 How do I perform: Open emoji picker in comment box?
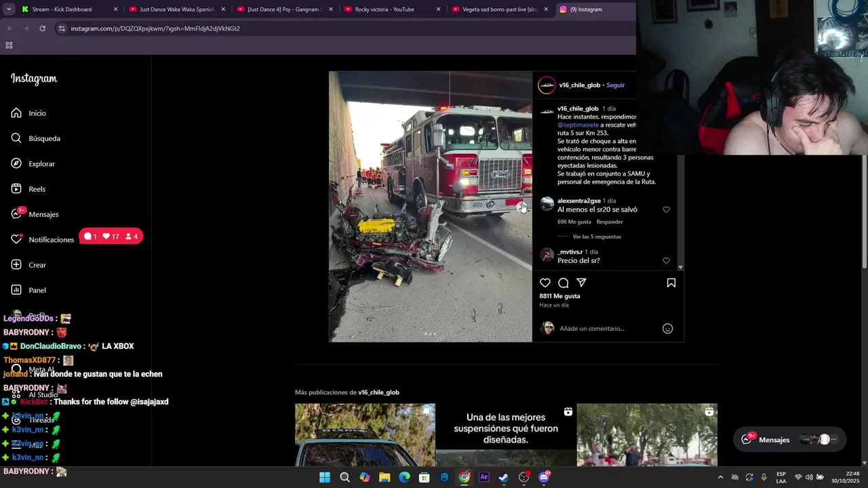point(667,329)
